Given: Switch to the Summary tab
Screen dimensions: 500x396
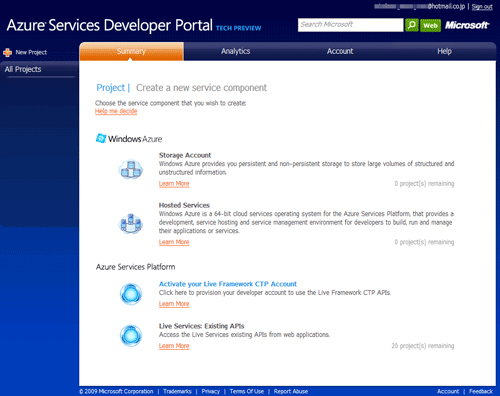Looking at the screenshot, I should click(x=131, y=51).
